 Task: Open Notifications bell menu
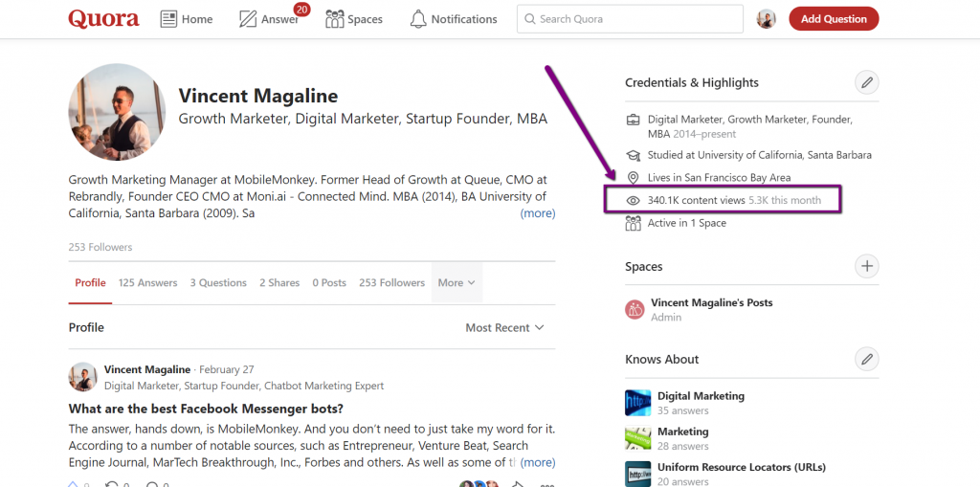coord(454,19)
